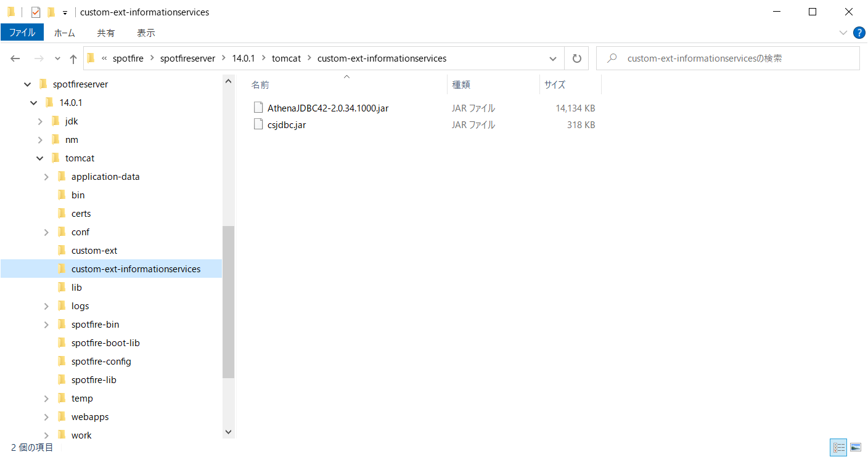Click the temp folder icon in tree
Viewport: 868px width, 457px height.
(x=61, y=398)
